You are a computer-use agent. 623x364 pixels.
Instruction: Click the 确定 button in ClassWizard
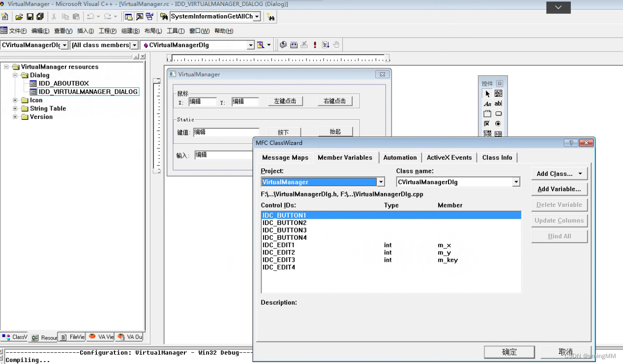coord(509,352)
